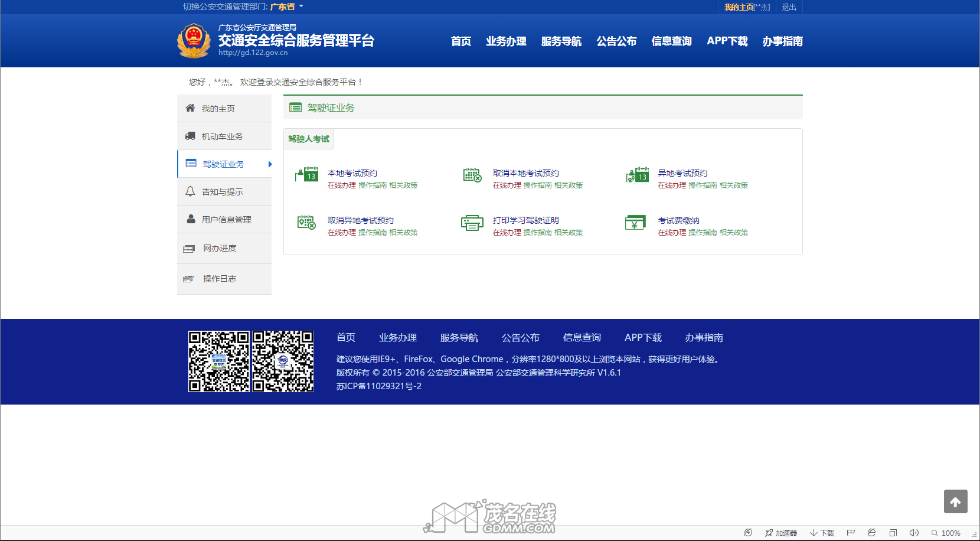Click the 网办进度 sidebar icon

[x=189, y=249]
